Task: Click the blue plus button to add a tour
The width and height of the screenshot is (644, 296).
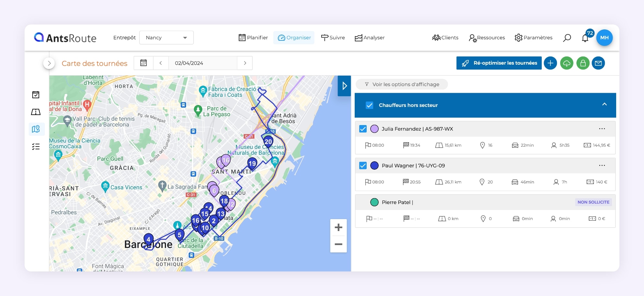Action: tap(550, 63)
